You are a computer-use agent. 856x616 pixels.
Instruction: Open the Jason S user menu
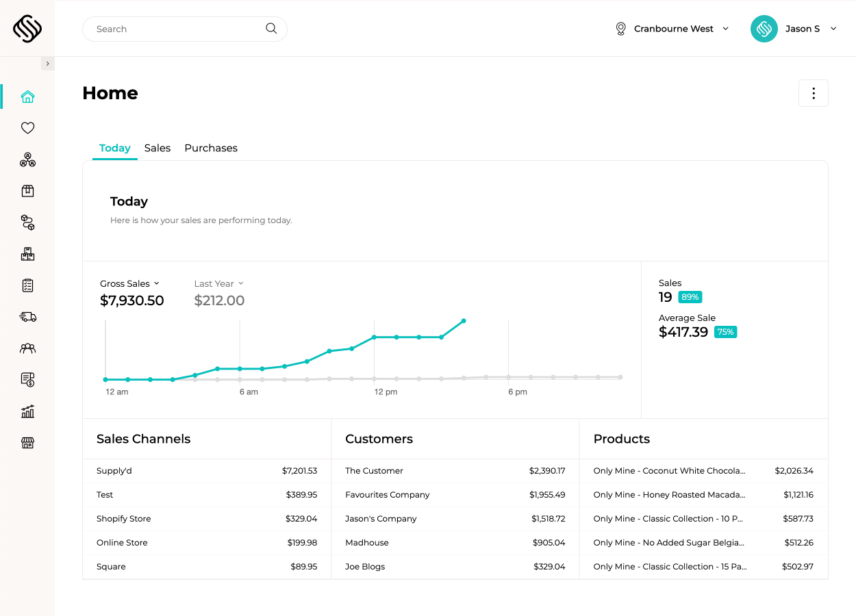[x=794, y=29]
